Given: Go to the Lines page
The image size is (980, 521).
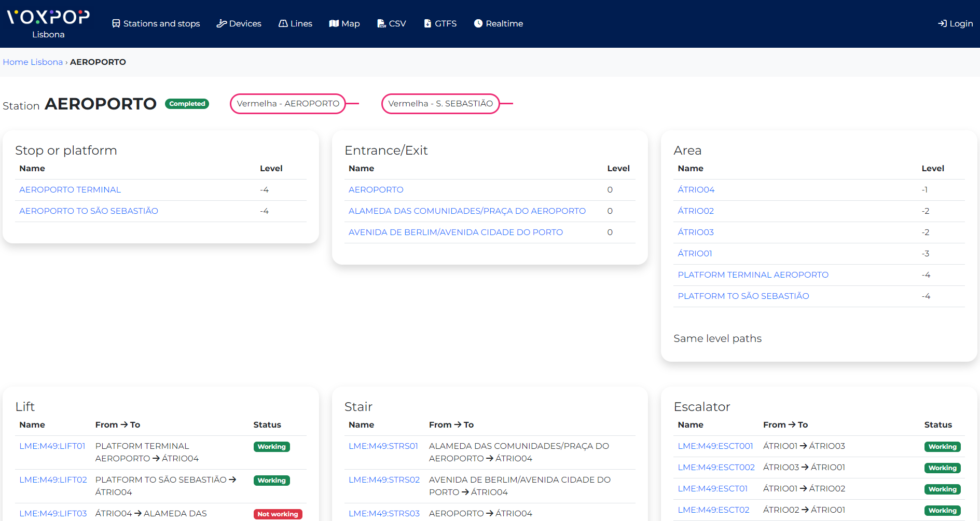Looking at the screenshot, I should 296,23.
